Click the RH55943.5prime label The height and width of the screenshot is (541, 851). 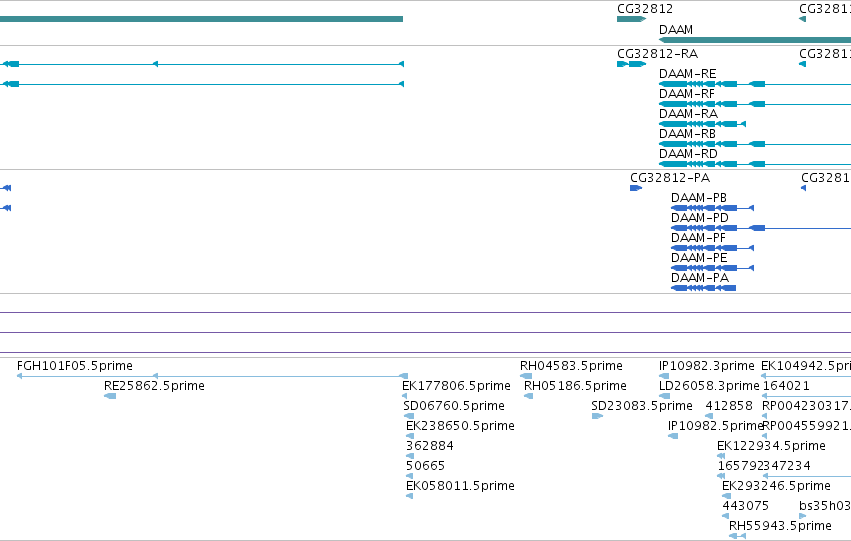click(x=780, y=526)
